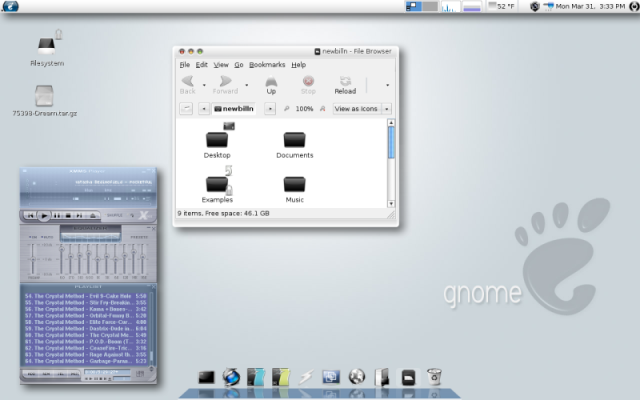Open Back history dropdown arrow
Screen dimensions: 640x400
coord(204,85)
